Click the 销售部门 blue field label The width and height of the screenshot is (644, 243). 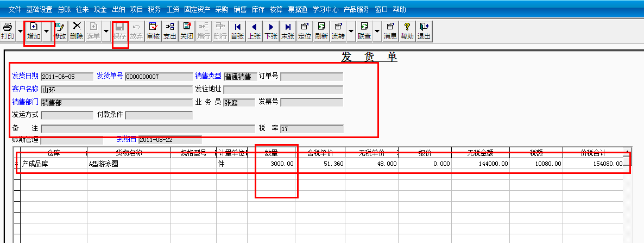point(26,102)
